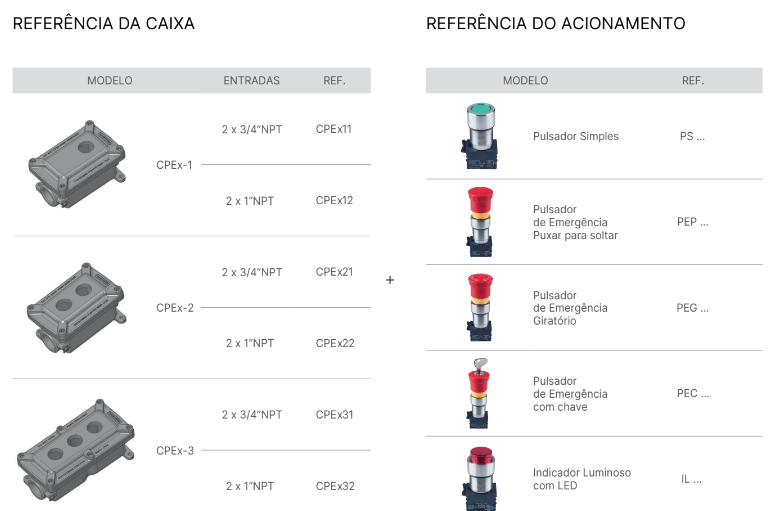Click the Indicador Luminoso com LED label
The width and height of the screenshot is (780, 511).
(582, 479)
